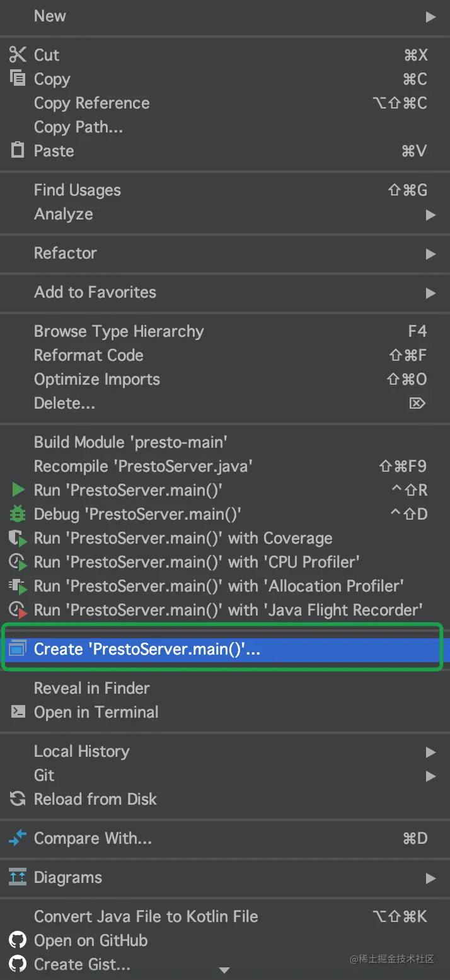Choose Convert Java File to Kotlin File

pos(146,916)
